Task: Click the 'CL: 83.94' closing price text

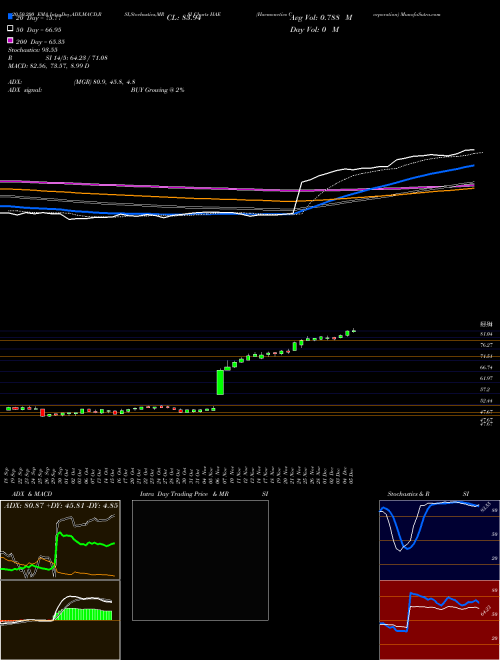Action: tap(184, 18)
